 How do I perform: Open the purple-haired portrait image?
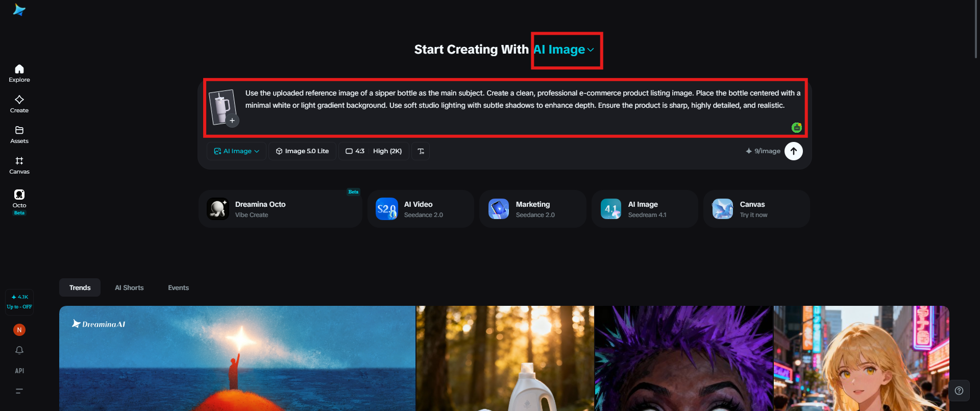(x=684, y=358)
